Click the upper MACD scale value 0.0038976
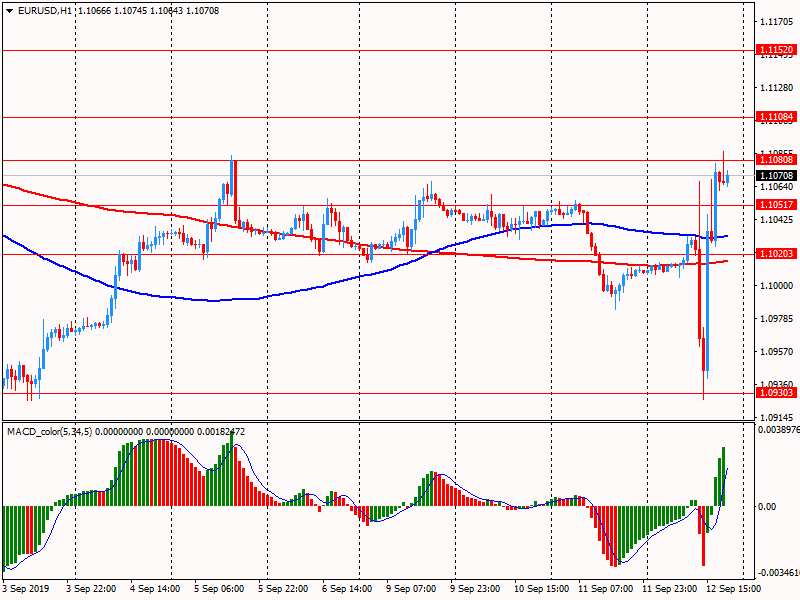 779,430
